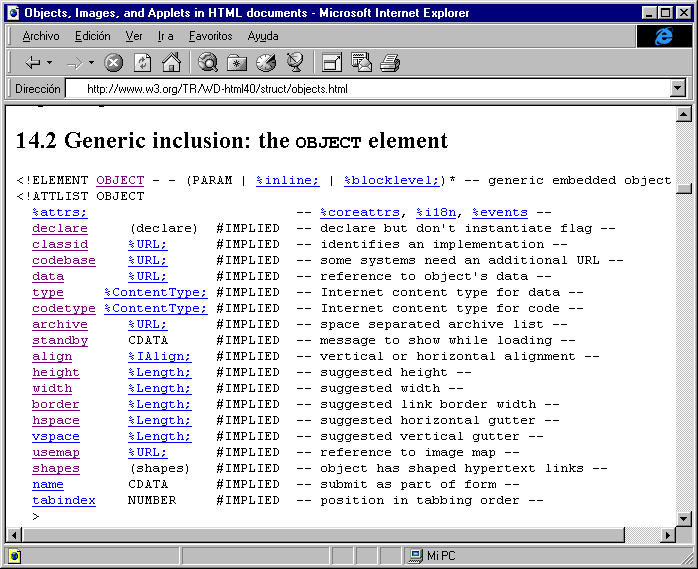Image resolution: width=698 pixels, height=569 pixels.
Task: Click the address bar URL field
Action: click(368, 89)
